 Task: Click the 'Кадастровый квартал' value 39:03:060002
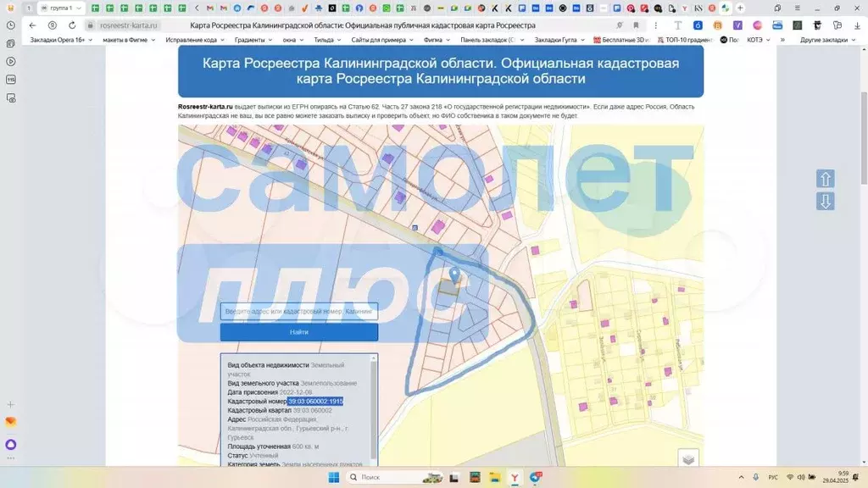pyautogui.click(x=313, y=411)
